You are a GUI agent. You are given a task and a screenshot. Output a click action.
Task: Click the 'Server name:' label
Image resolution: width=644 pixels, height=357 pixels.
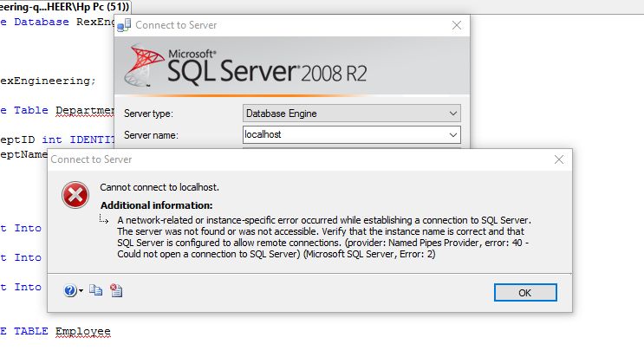click(x=151, y=135)
